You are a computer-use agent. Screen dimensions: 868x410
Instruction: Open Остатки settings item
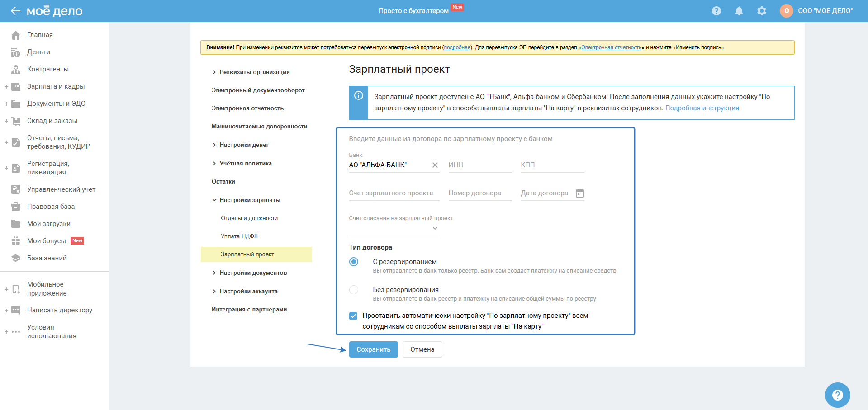(x=223, y=182)
